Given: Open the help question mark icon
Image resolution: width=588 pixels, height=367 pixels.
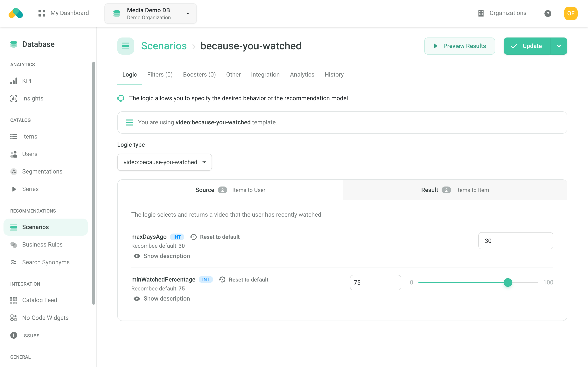Looking at the screenshot, I should [x=547, y=13].
